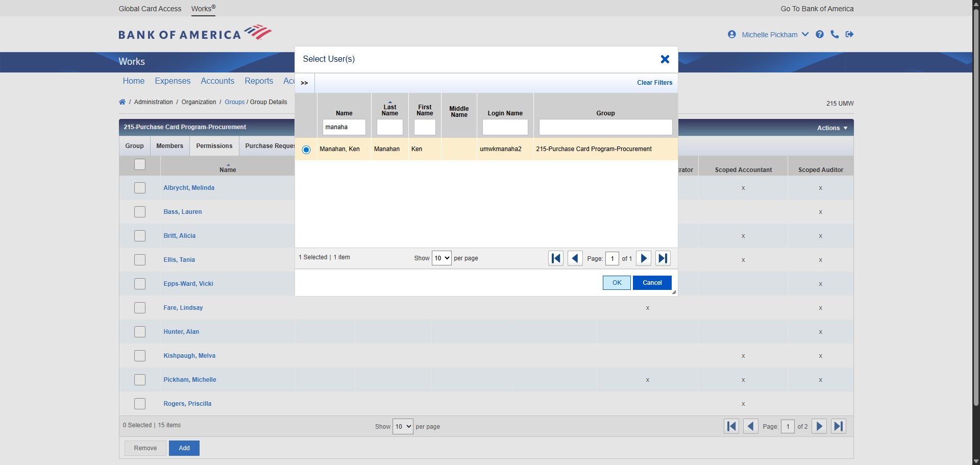
Task: Go to next page of group members
Action: pyautogui.click(x=819, y=426)
